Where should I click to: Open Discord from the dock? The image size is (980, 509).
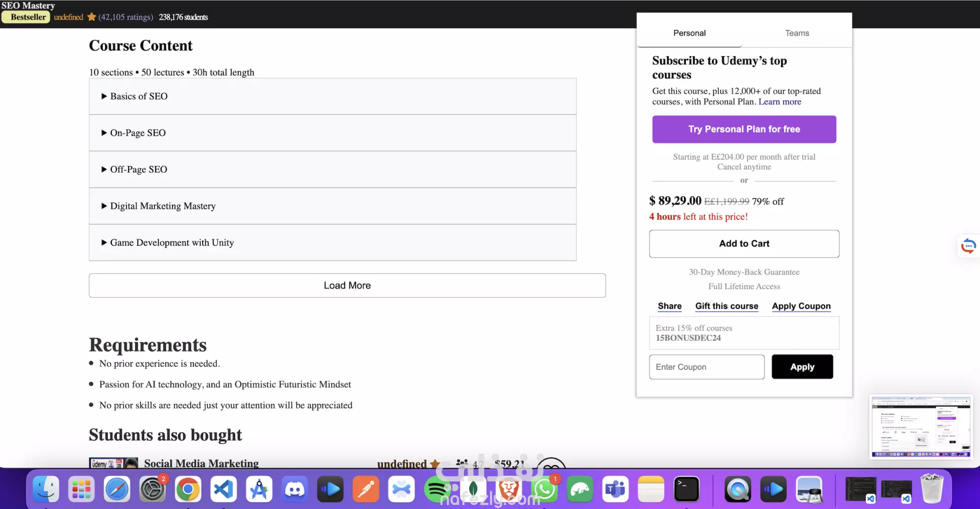point(295,489)
